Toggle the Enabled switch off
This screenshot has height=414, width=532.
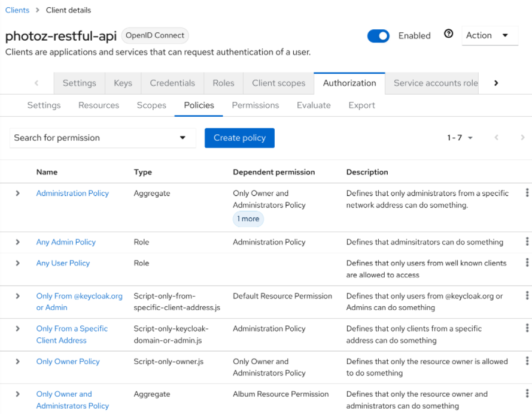tap(378, 36)
